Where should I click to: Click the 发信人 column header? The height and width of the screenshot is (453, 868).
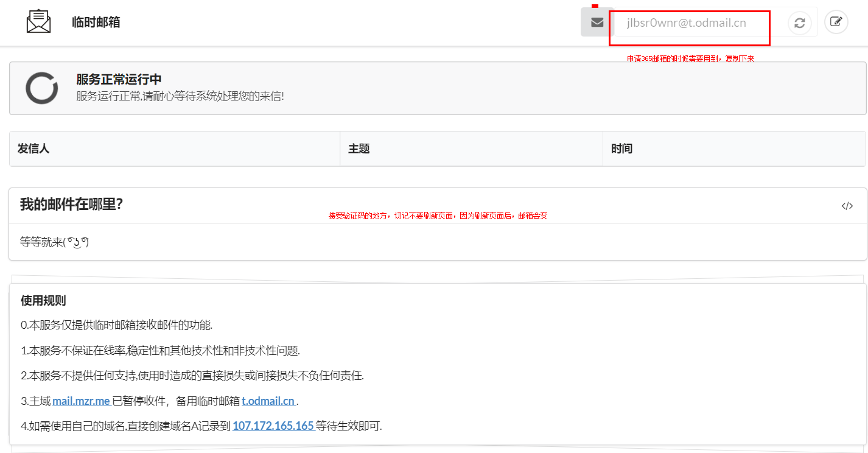[33, 149]
